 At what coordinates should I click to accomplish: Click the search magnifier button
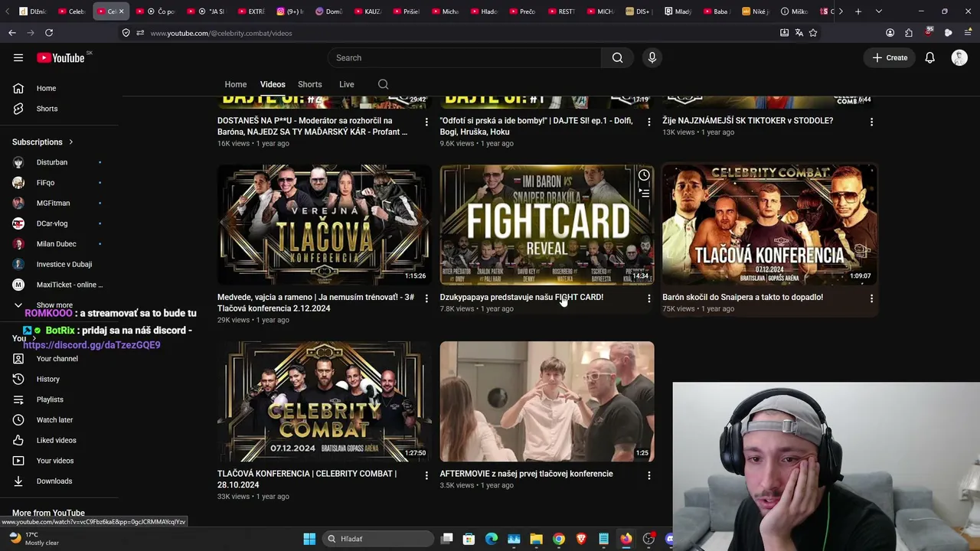point(617,57)
